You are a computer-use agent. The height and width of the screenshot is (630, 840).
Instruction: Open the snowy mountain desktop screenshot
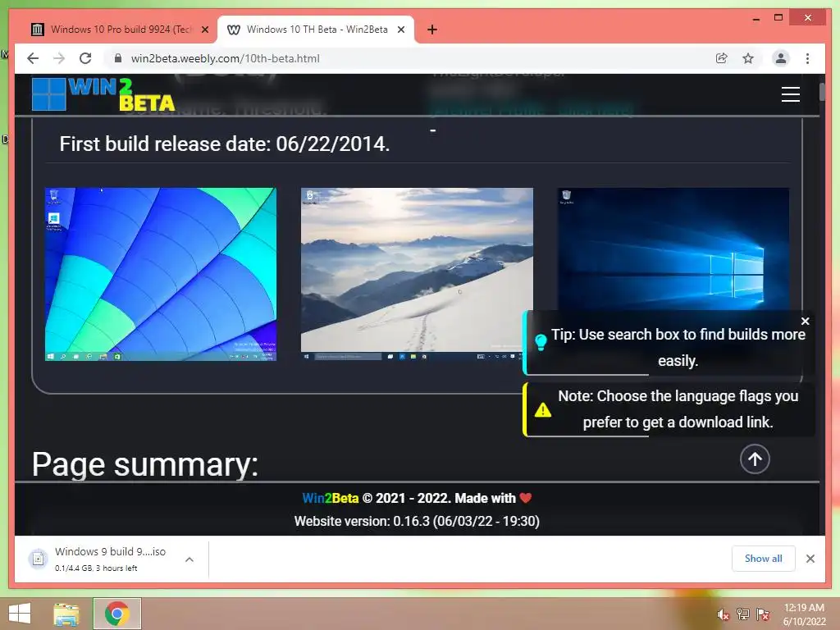417,274
